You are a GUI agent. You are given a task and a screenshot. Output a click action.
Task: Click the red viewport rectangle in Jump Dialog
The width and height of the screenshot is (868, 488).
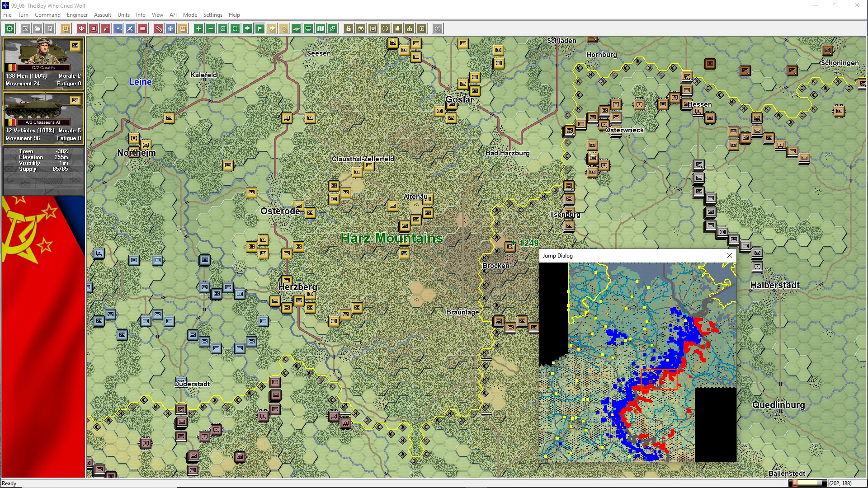click(x=660, y=379)
